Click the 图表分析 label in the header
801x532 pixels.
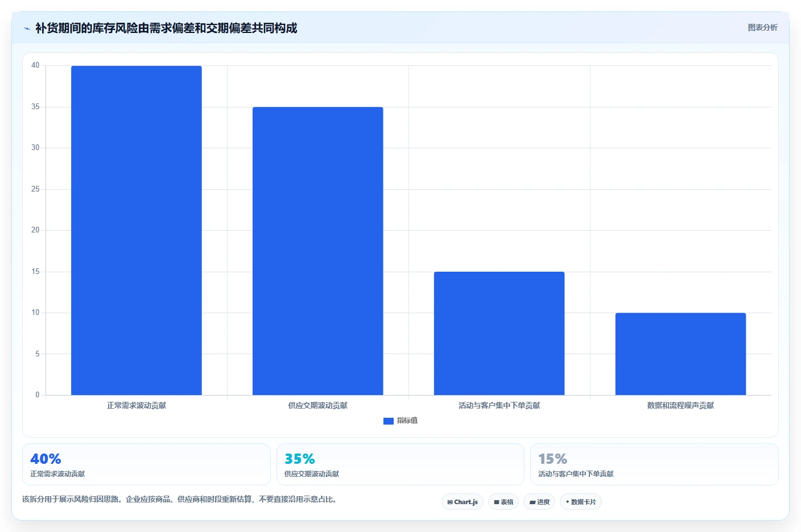762,27
